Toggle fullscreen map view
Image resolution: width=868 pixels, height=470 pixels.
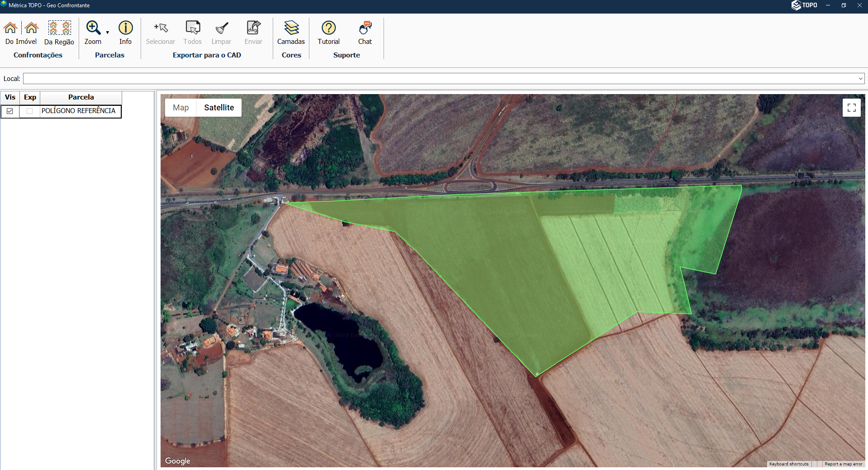click(851, 108)
